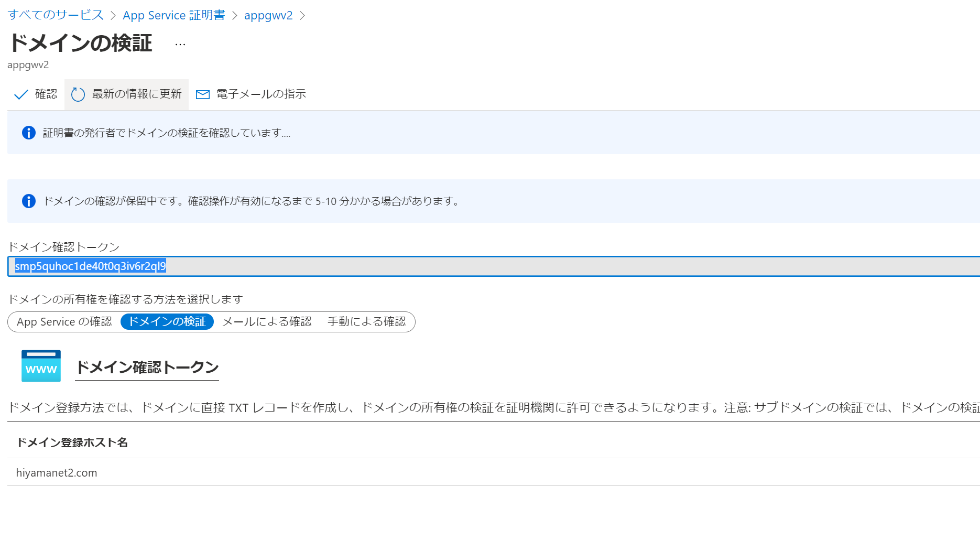Click the ドメインの検証 page title
Viewport: 980px width, 551px height.
[x=80, y=43]
